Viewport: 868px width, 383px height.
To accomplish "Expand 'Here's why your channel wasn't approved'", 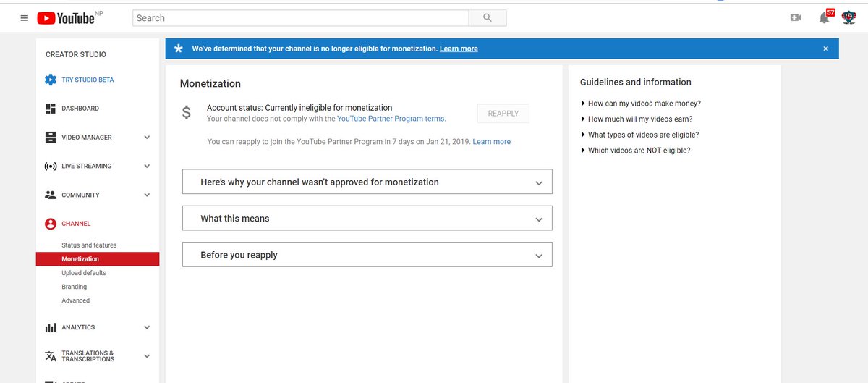I will [367, 182].
